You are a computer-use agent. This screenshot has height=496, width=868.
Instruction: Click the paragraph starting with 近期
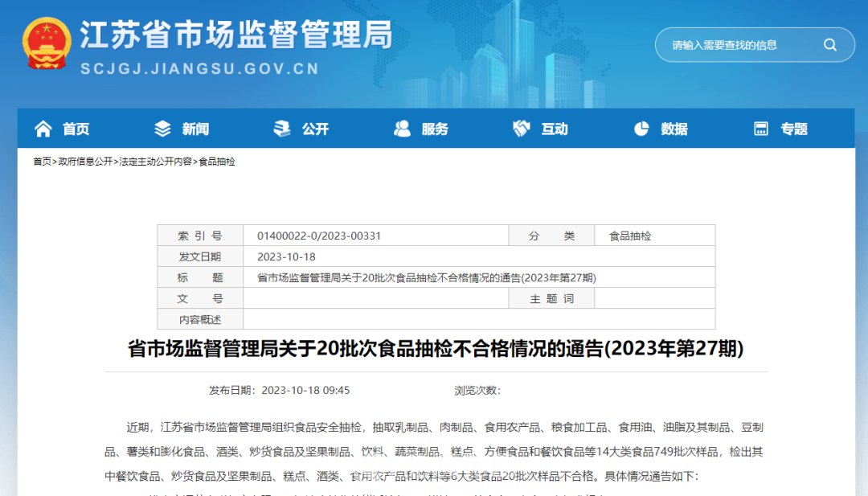(435, 452)
